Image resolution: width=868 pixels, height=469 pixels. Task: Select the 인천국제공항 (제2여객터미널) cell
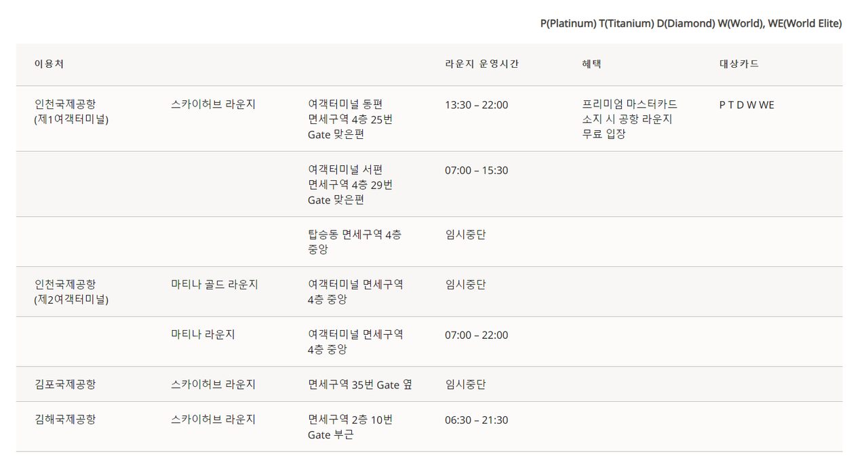(71, 292)
